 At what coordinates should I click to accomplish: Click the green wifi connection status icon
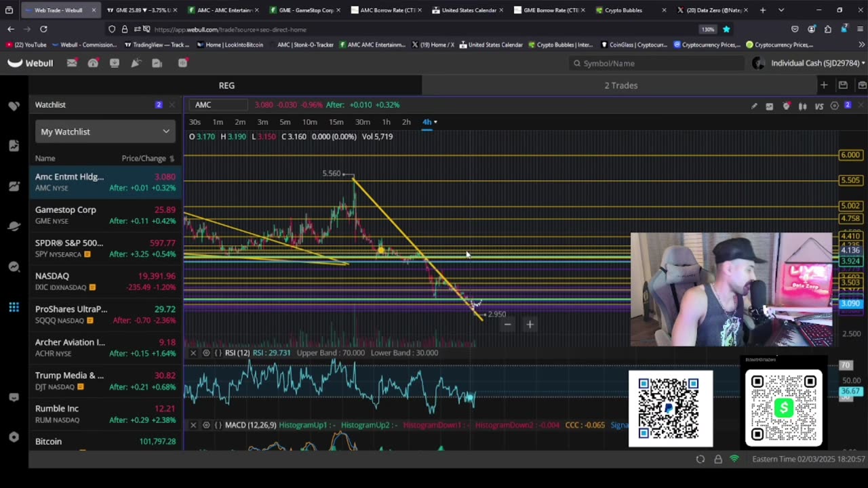point(734,459)
